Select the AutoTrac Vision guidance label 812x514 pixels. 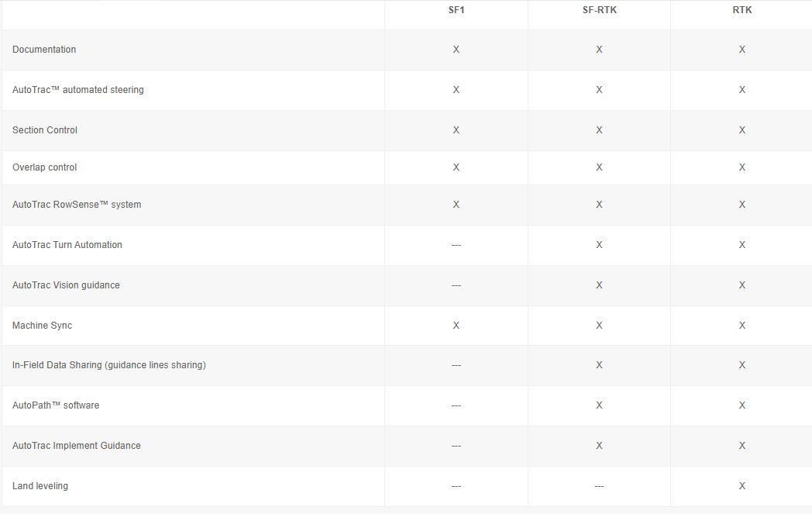pyautogui.click(x=66, y=285)
